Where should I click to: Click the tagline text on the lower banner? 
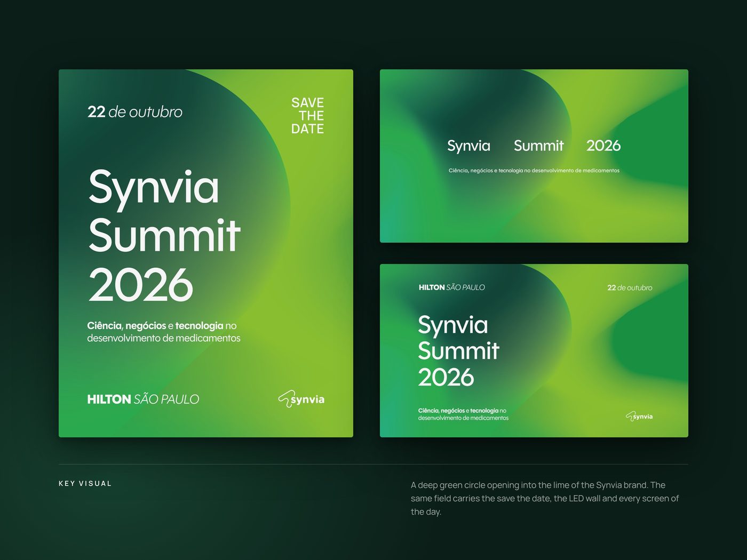[x=463, y=414]
